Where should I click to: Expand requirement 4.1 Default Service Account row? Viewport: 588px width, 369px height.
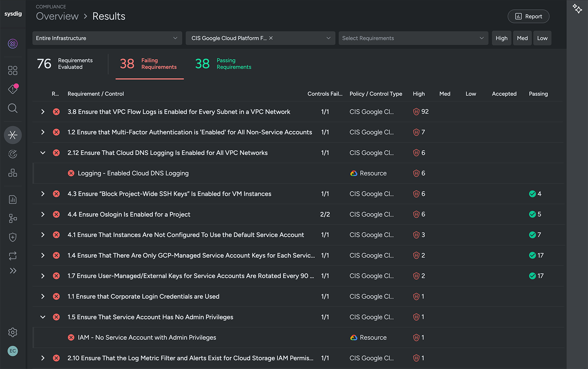[43, 235]
